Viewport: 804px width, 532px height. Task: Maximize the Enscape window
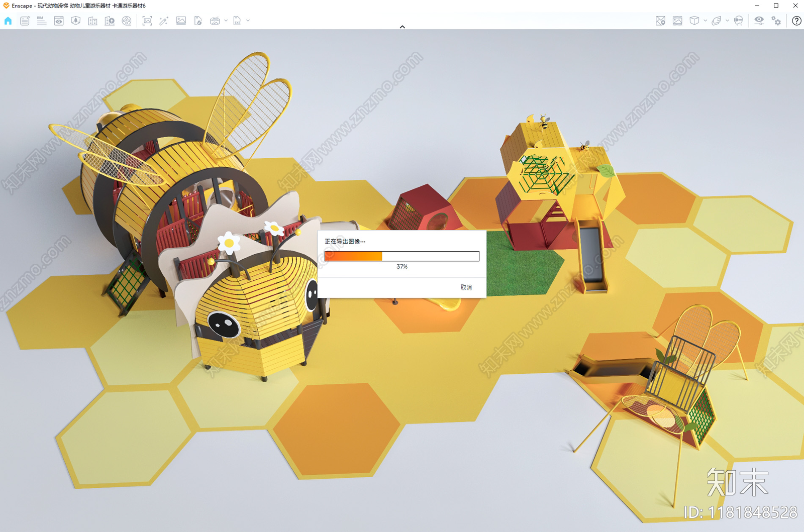(x=776, y=6)
